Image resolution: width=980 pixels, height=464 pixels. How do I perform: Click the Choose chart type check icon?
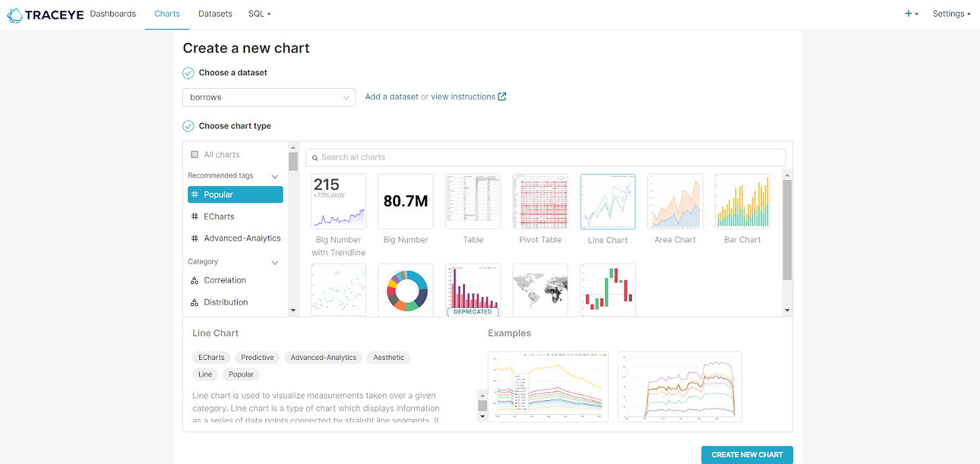coord(188,126)
